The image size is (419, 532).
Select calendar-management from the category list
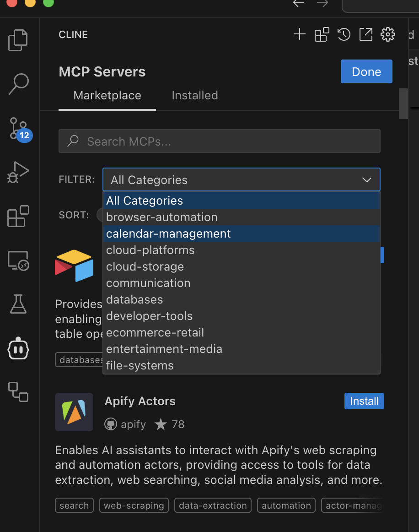click(168, 233)
